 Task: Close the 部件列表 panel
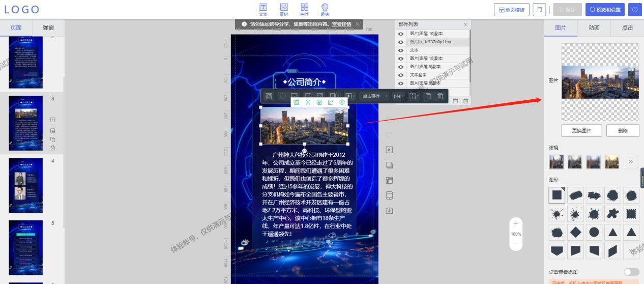(x=465, y=24)
